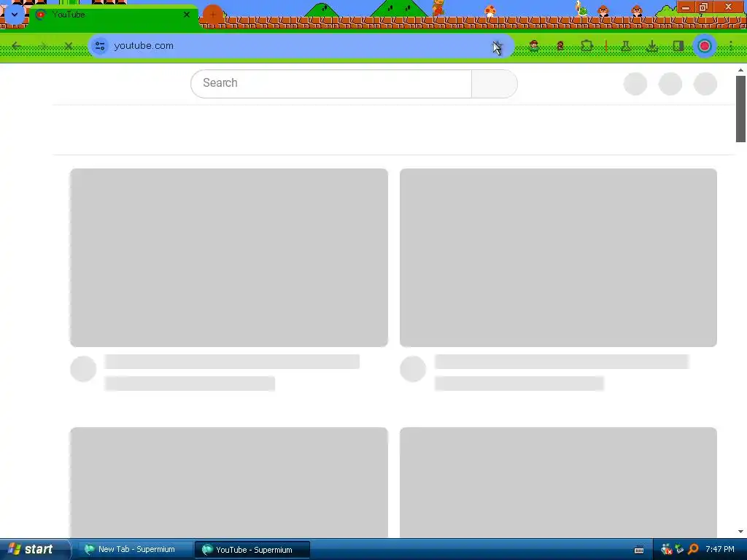The width and height of the screenshot is (747, 560).
Task: Open the on-screen keyboard taskbar icon
Action: click(639, 550)
